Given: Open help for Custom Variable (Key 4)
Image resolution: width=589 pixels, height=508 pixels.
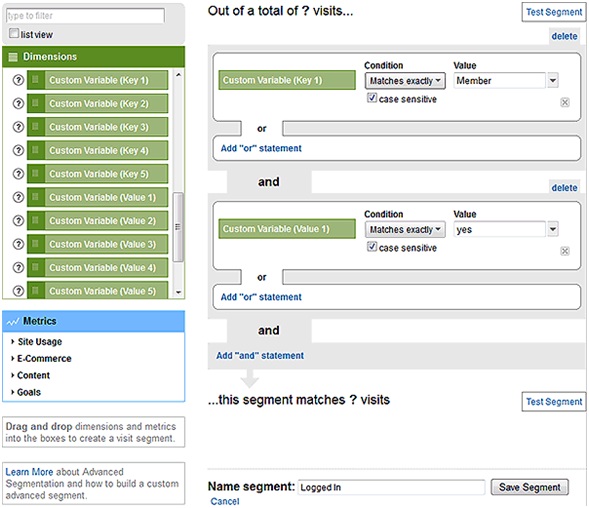Looking at the screenshot, I should (18, 150).
